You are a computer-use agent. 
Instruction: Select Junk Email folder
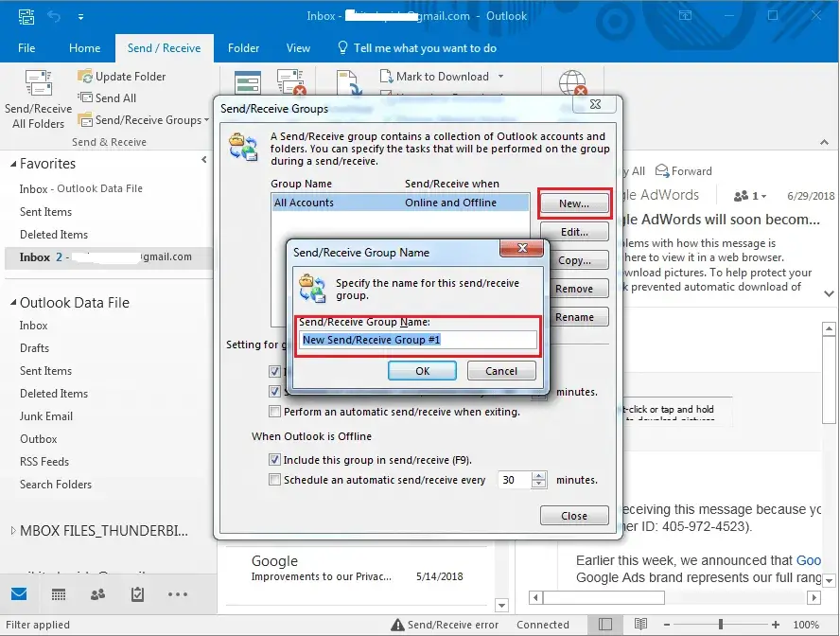(x=46, y=416)
